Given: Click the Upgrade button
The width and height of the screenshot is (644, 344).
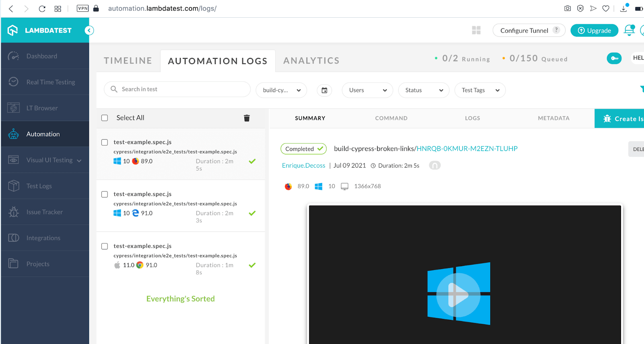Looking at the screenshot, I should [x=594, y=30].
